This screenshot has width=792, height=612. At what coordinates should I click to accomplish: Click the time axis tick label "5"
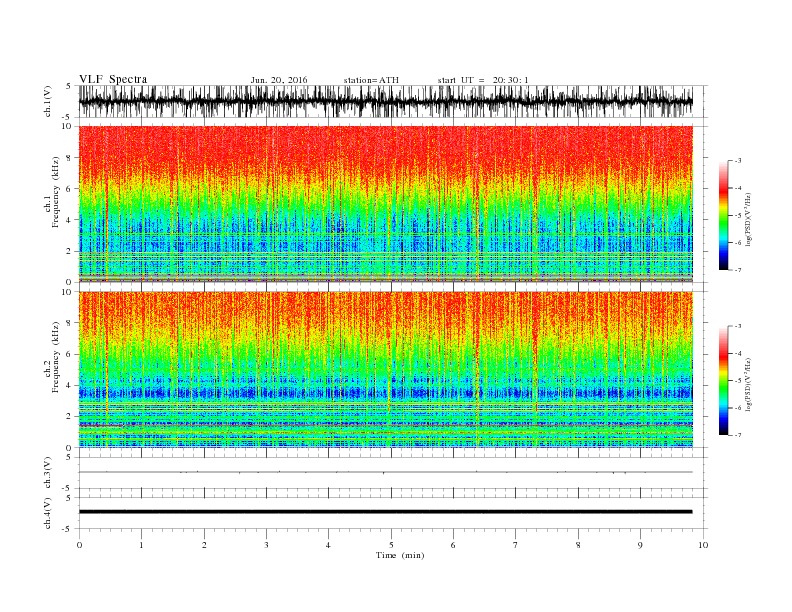(391, 545)
